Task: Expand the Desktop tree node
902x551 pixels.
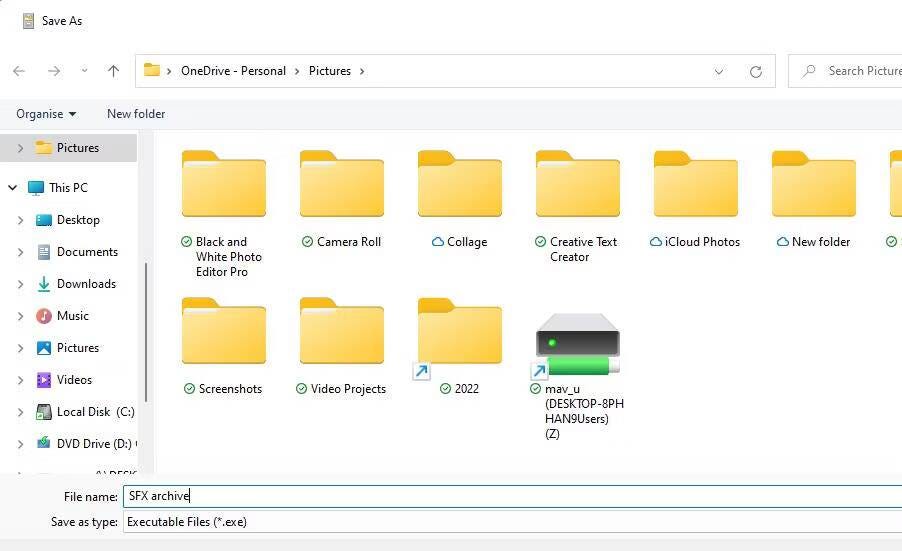Action: (21, 220)
